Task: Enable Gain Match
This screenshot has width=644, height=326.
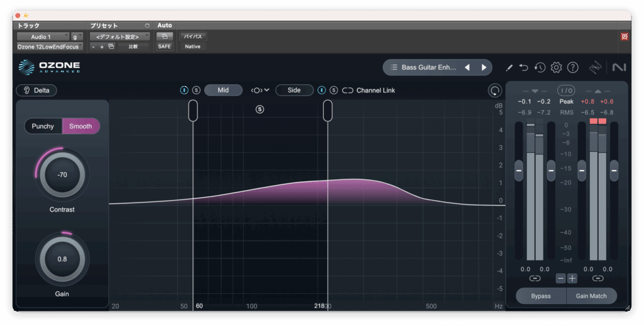Action: click(x=591, y=296)
